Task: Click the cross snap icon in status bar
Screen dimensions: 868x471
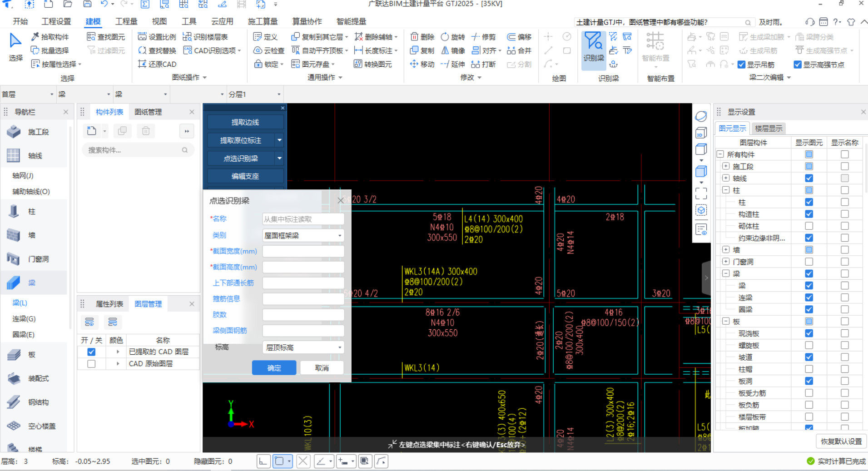Action: click(303, 461)
